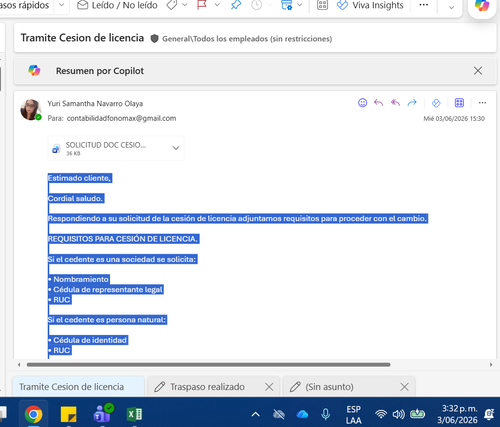Expand the ribbon with the chevron
500x427 pixels.
pyautogui.click(x=451, y=7)
